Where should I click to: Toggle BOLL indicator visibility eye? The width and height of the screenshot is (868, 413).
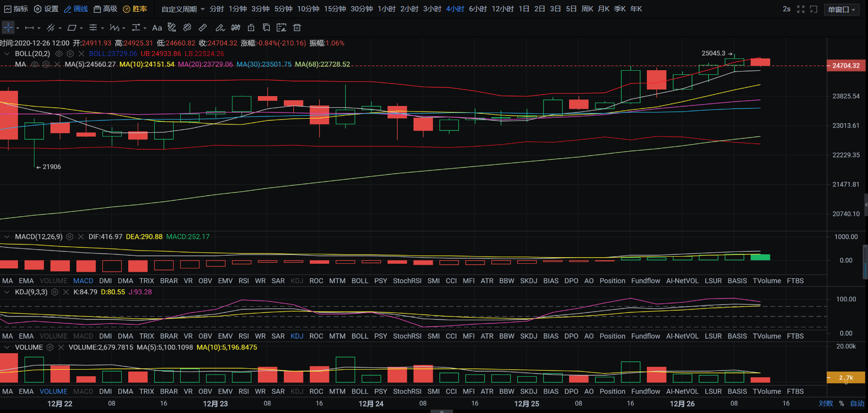[x=59, y=54]
